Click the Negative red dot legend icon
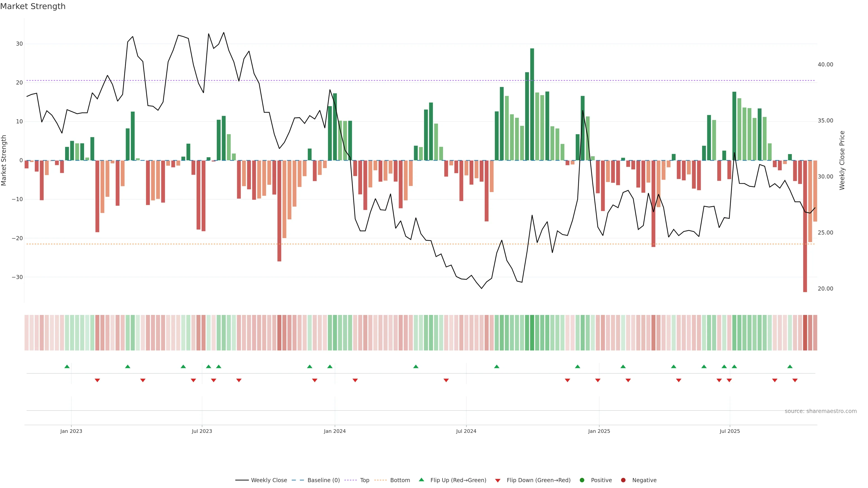This screenshot has width=868, height=488. point(623,480)
